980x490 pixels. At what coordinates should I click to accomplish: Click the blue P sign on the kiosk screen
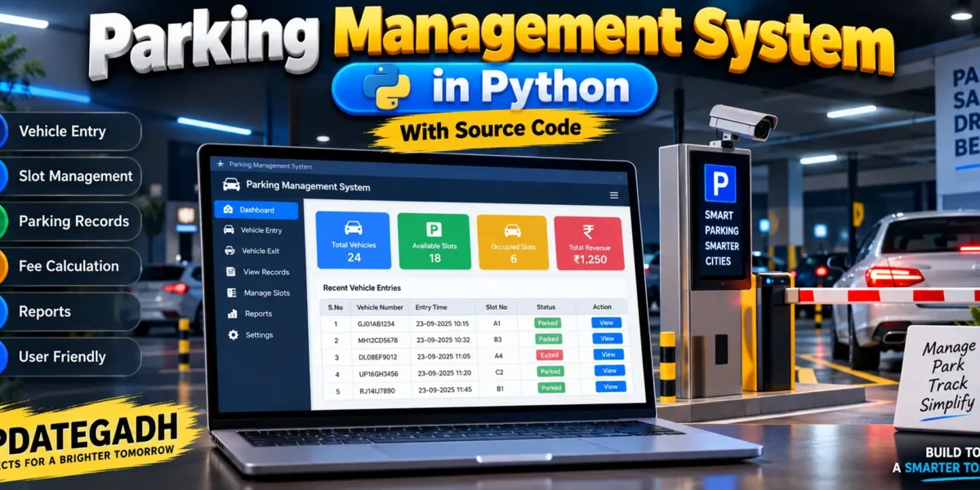click(719, 183)
